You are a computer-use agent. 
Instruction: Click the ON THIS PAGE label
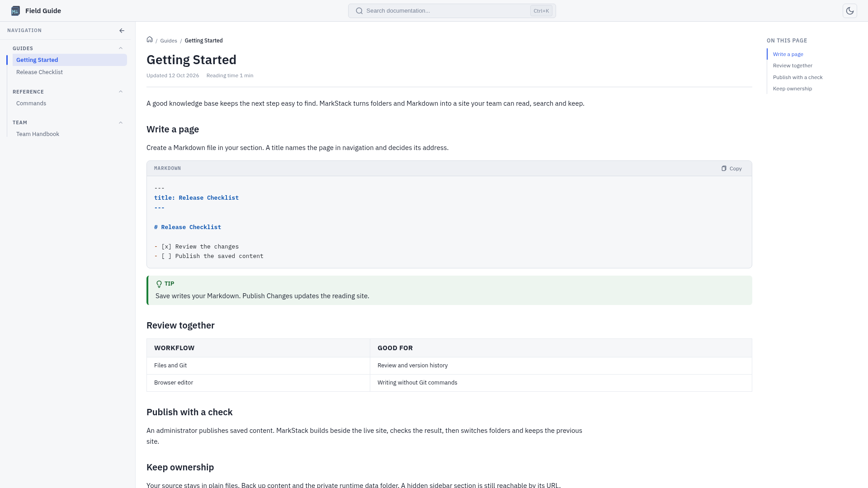point(787,41)
